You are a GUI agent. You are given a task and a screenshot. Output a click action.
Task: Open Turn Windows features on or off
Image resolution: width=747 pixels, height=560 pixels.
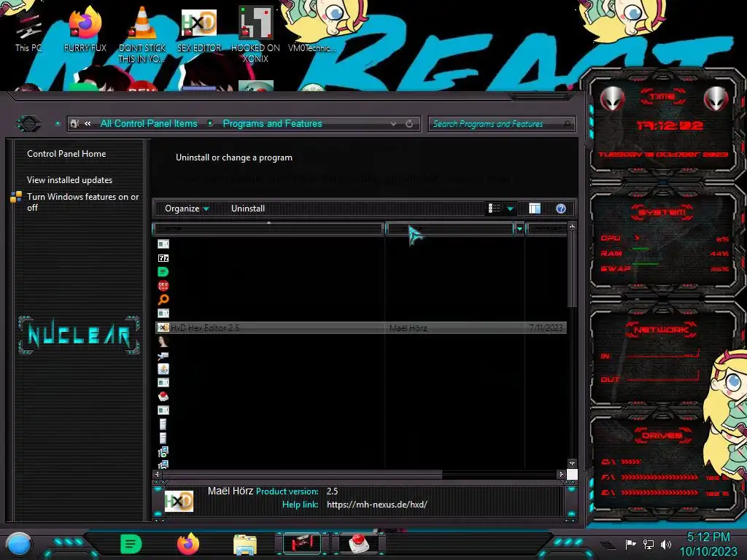click(82, 202)
